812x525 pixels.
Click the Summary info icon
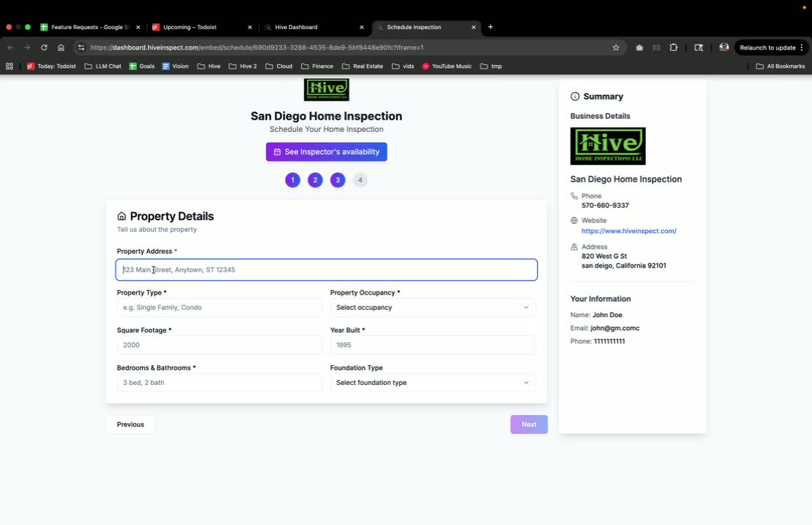click(575, 96)
